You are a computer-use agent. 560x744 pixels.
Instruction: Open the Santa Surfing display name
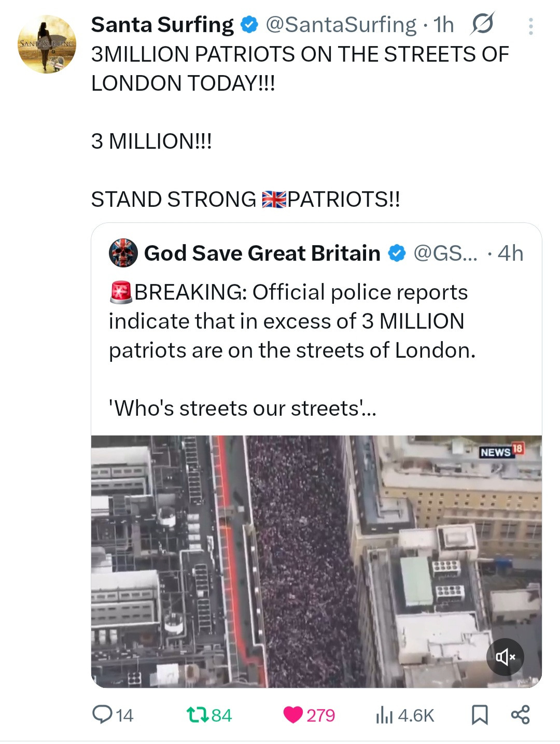click(162, 24)
